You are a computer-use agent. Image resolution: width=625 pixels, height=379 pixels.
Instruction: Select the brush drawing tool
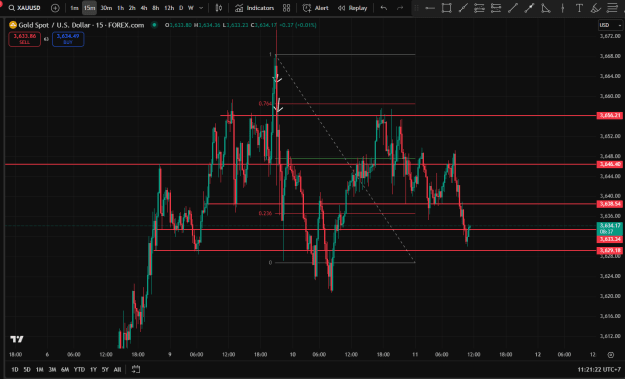[596, 8]
